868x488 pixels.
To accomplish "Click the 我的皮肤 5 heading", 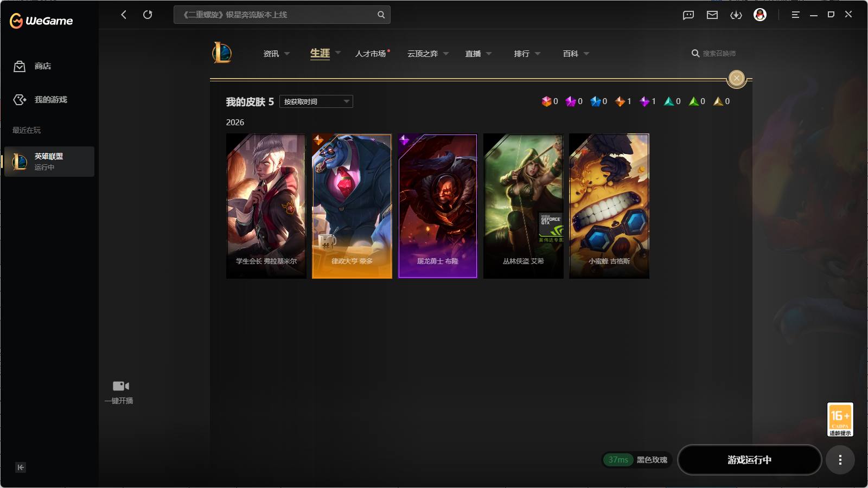I will (x=250, y=102).
